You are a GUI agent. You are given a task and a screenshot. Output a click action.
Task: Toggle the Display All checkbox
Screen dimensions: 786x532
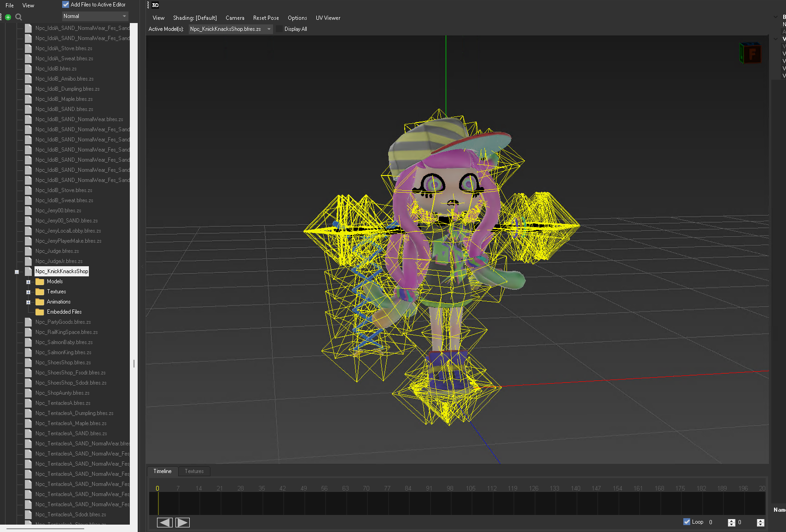(279, 29)
